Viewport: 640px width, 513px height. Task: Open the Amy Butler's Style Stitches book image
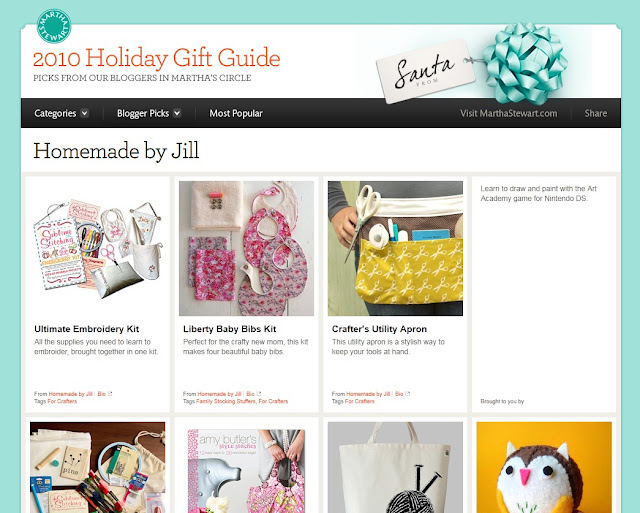click(247, 467)
